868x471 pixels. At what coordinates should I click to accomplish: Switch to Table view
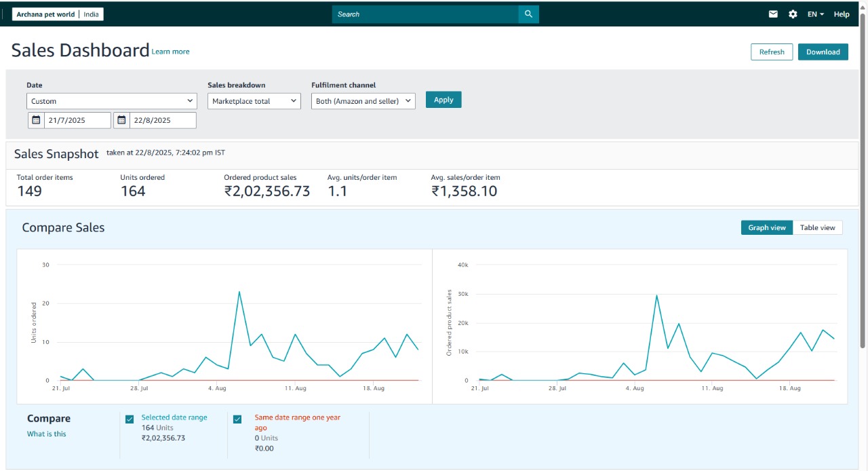(817, 228)
